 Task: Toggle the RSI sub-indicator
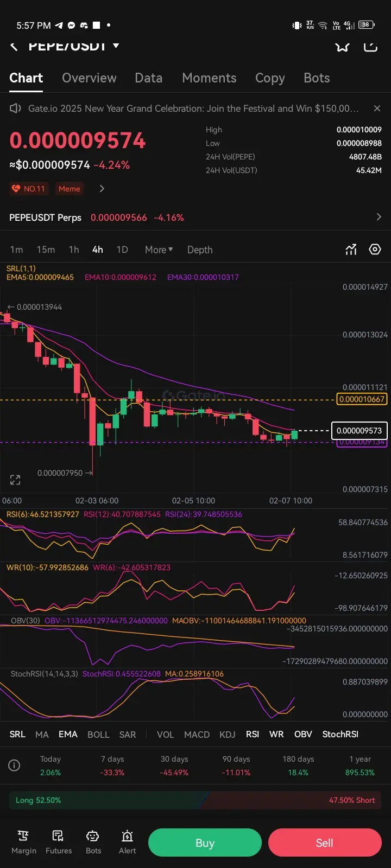pyautogui.click(x=253, y=734)
